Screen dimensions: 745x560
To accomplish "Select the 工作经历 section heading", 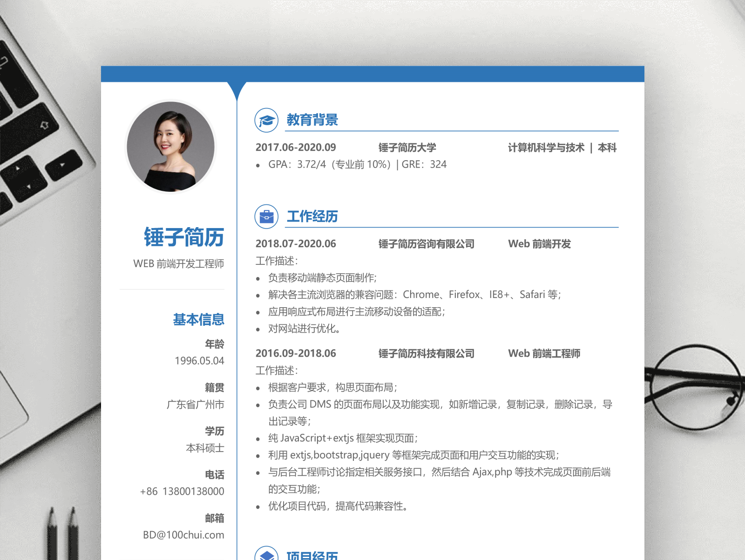I will (312, 216).
